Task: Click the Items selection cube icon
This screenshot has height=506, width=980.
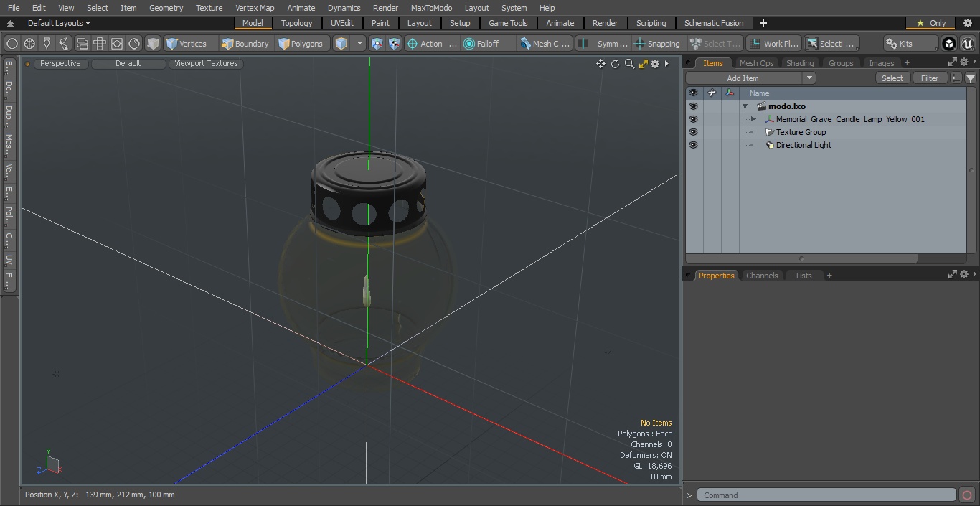Action: pyautogui.click(x=341, y=44)
